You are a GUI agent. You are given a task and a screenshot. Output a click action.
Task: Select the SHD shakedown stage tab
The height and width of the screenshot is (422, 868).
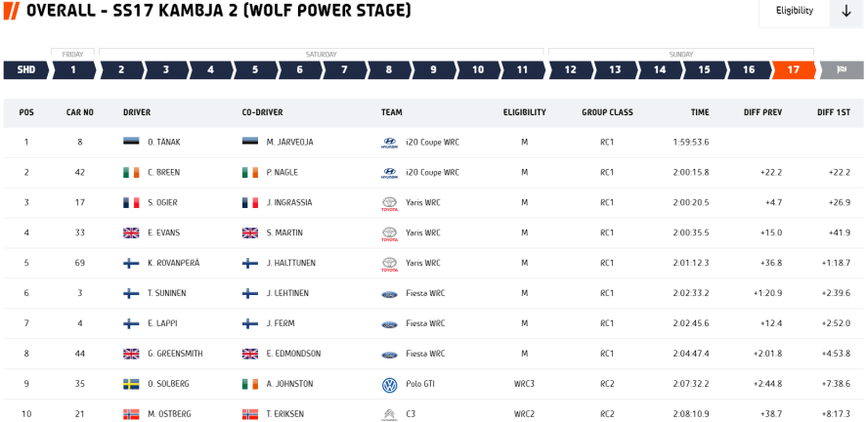[26, 70]
